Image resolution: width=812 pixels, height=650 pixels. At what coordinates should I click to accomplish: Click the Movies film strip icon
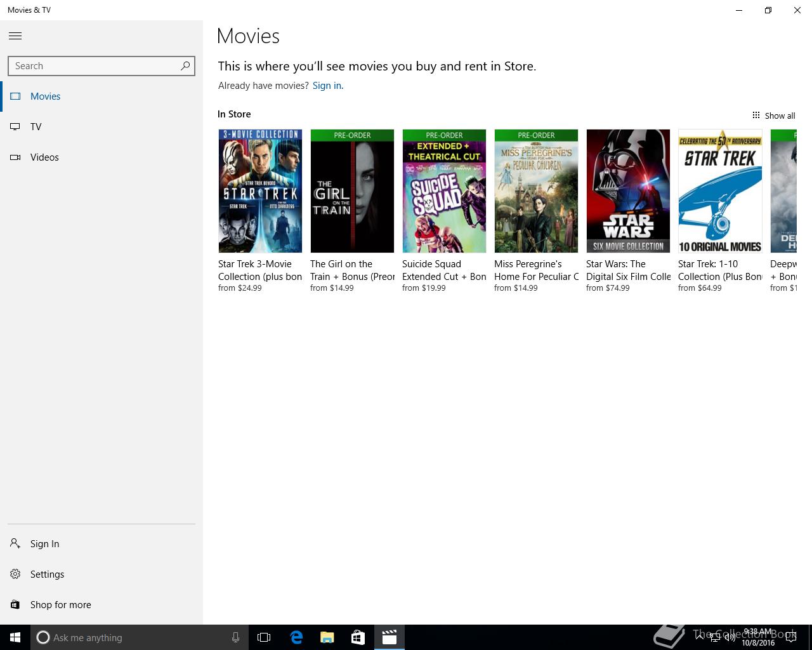click(15, 96)
